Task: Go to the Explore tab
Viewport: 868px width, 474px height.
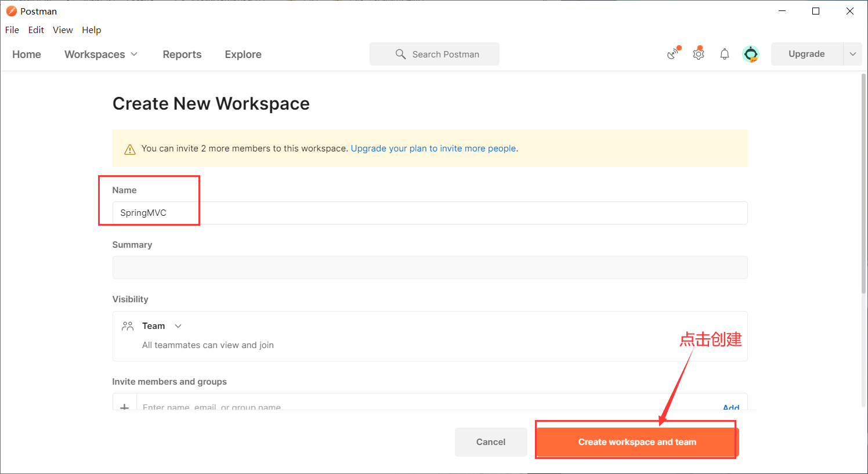Action: tap(243, 54)
